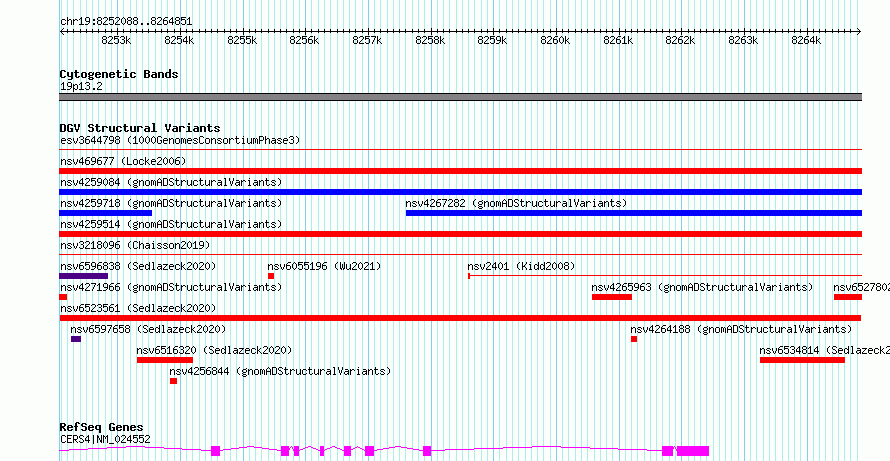Viewport: 890px width, 461px height.
Task: Click the 8255k ruler label
Action: point(242,40)
